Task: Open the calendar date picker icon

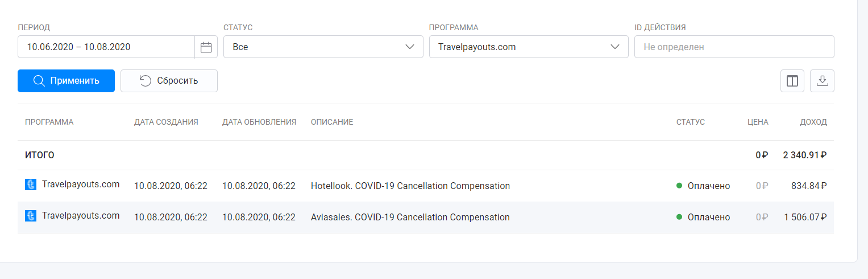Action: (206, 47)
